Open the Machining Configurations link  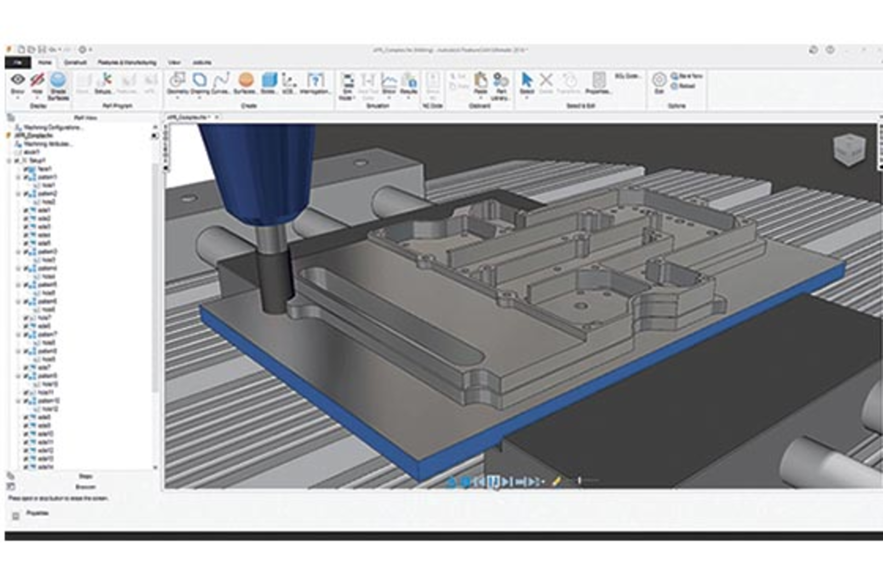coord(54,127)
